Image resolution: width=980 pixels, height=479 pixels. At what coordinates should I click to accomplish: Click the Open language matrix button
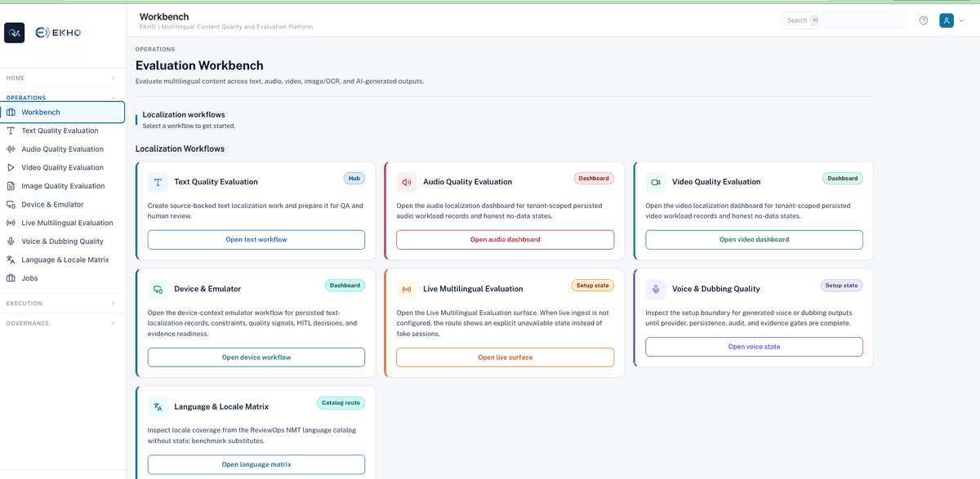click(256, 464)
